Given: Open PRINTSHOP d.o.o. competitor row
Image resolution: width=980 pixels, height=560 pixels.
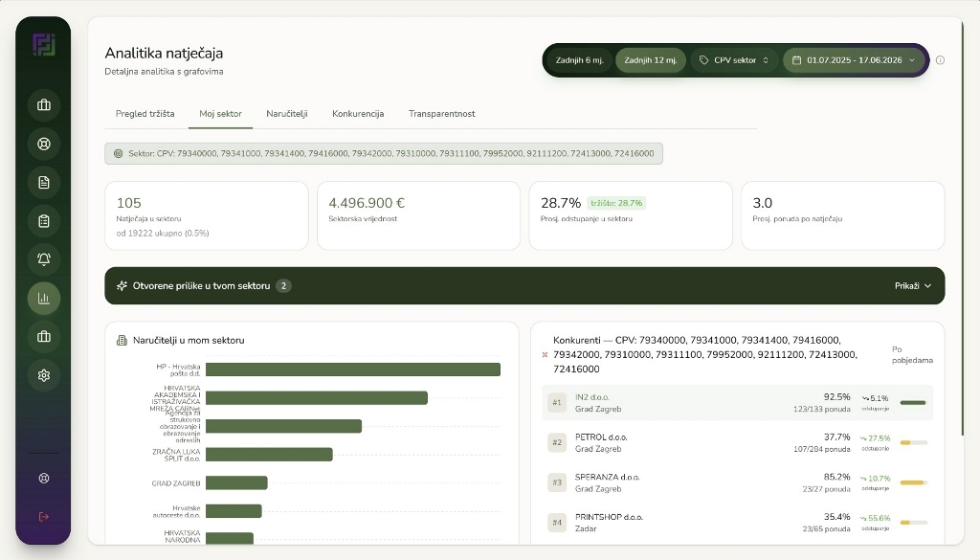Looking at the screenshot, I should pyautogui.click(x=738, y=523).
